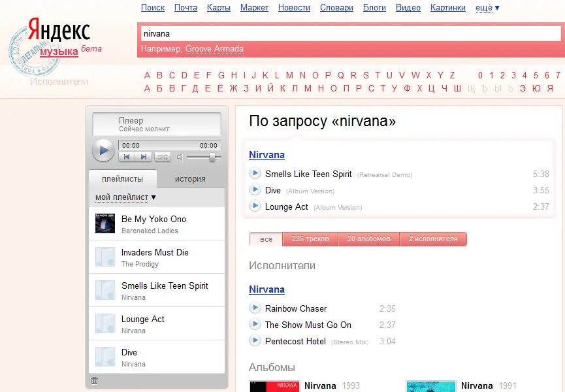Viewport: 565px width, 392px height.
Task: Open Be My Yoko Ono album thumbnail
Action: 105,223
